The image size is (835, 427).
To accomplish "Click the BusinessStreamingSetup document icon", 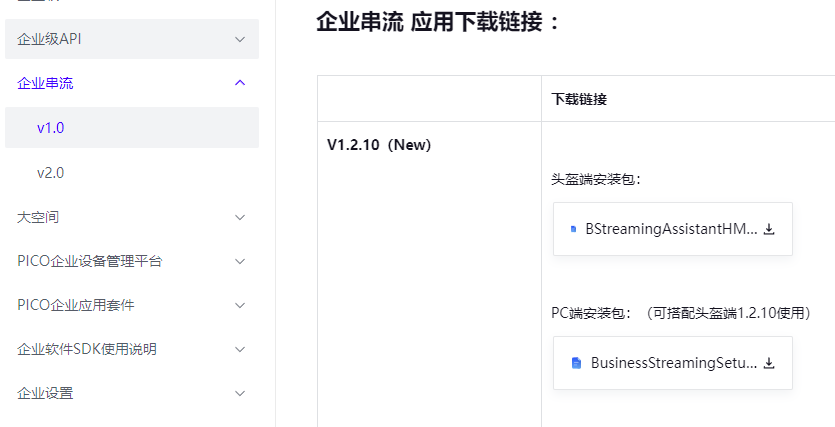I will click(576, 363).
